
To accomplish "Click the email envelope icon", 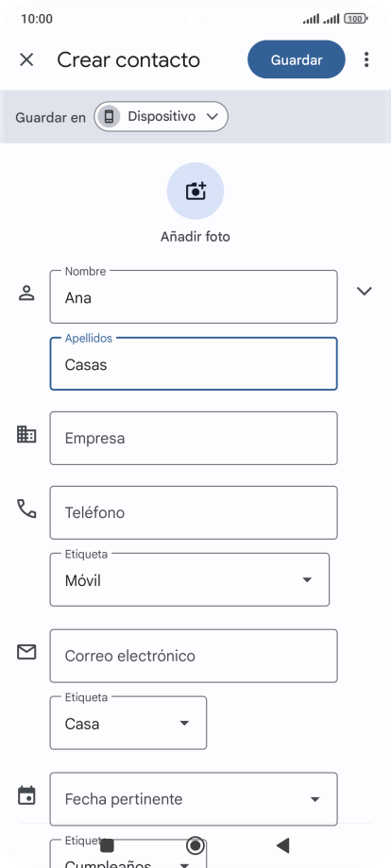I will 26,652.
